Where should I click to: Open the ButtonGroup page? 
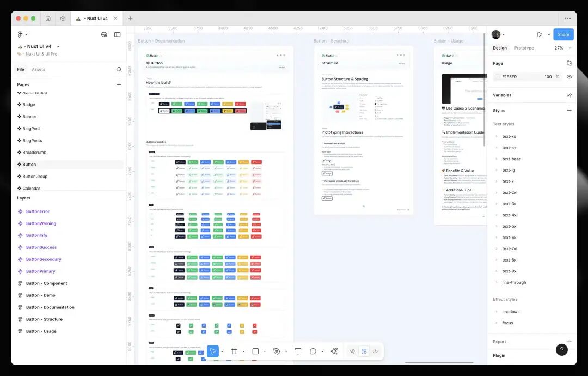[x=35, y=177]
